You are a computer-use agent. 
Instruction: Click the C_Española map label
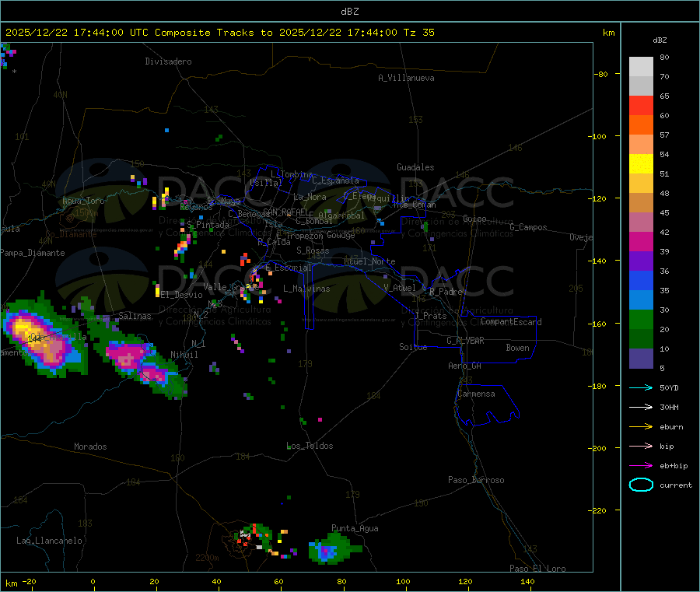(x=336, y=180)
